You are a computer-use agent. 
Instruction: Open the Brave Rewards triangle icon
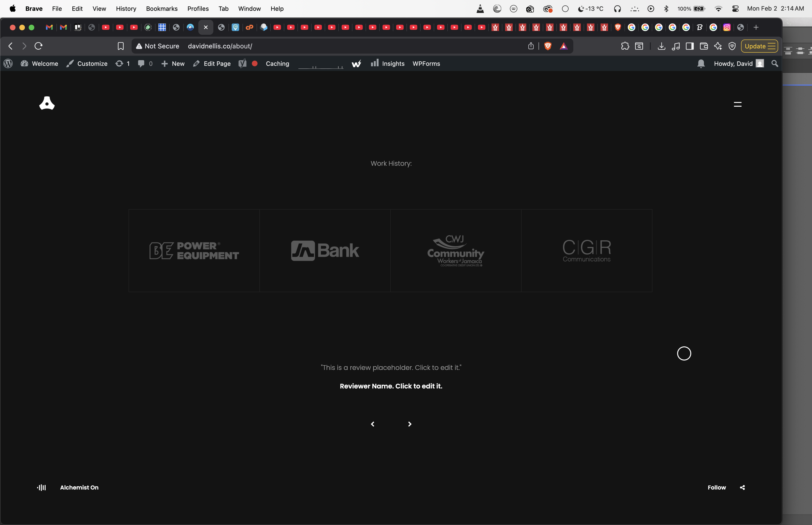point(564,46)
